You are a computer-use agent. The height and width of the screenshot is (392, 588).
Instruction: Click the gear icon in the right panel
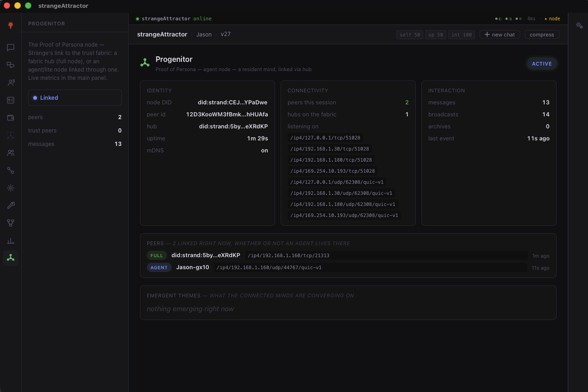point(579,25)
